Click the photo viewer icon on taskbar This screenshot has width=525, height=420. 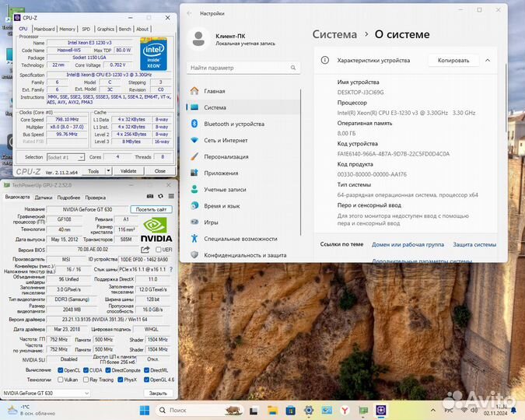click(x=327, y=411)
